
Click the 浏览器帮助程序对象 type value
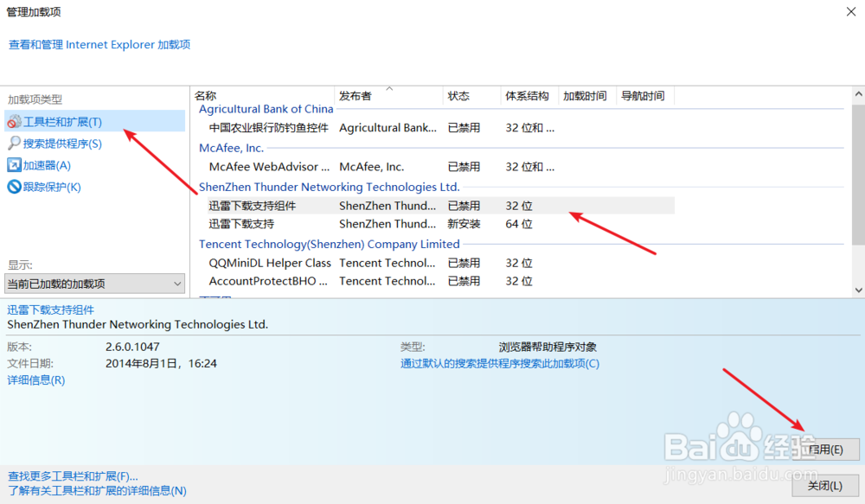pos(548,347)
